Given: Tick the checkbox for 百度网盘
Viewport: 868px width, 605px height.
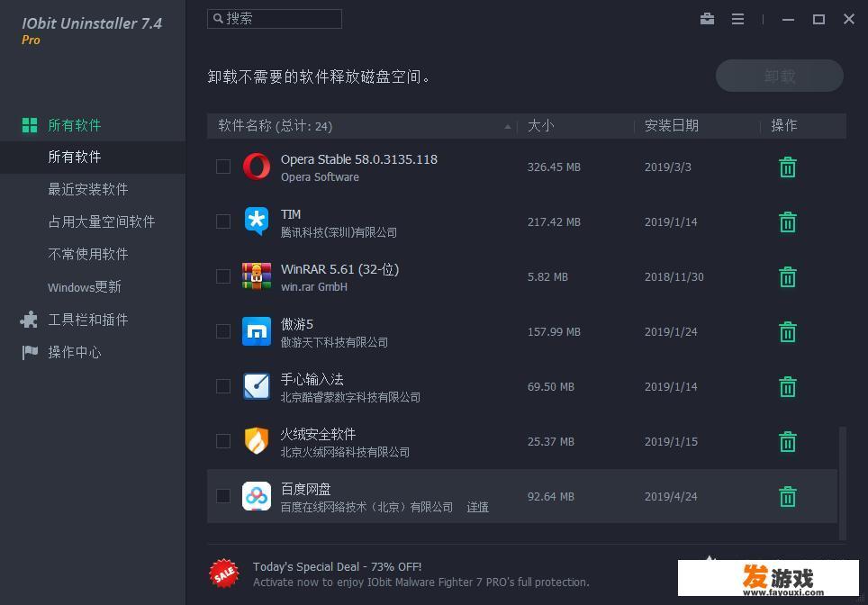Looking at the screenshot, I should (223, 495).
